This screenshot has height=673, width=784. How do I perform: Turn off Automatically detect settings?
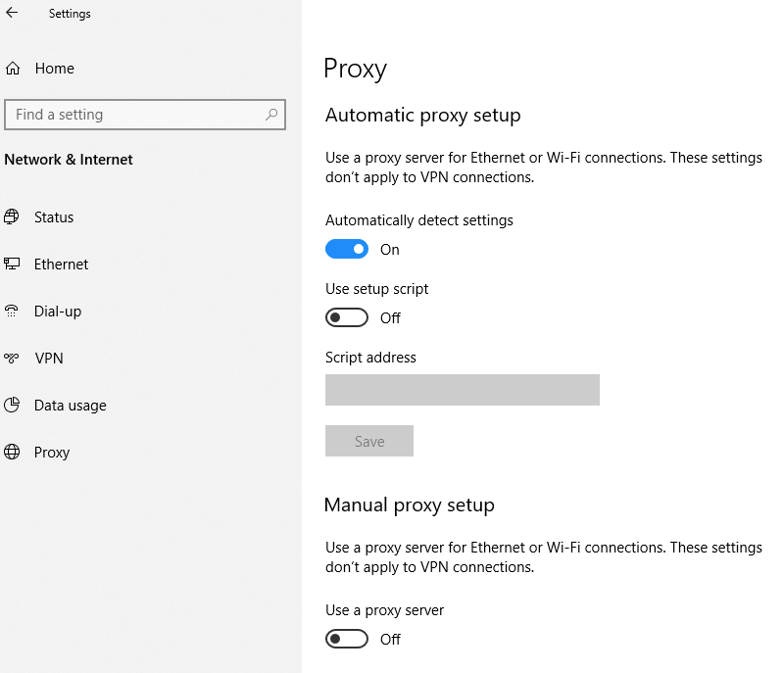[x=346, y=249]
